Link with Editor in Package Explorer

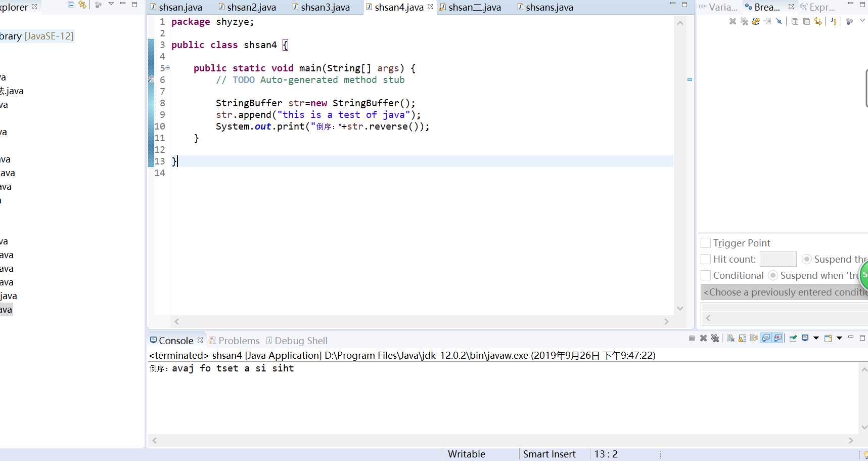tap(82, 5)
